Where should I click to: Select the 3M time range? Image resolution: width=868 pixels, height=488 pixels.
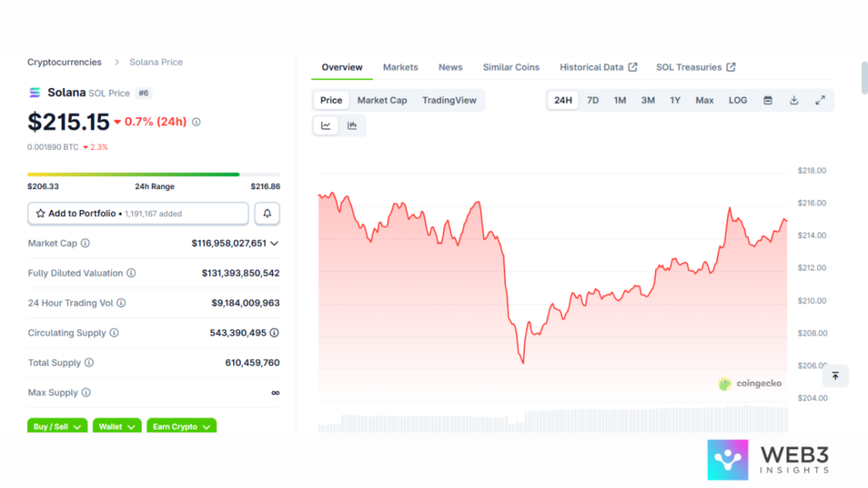coord(648,100)
